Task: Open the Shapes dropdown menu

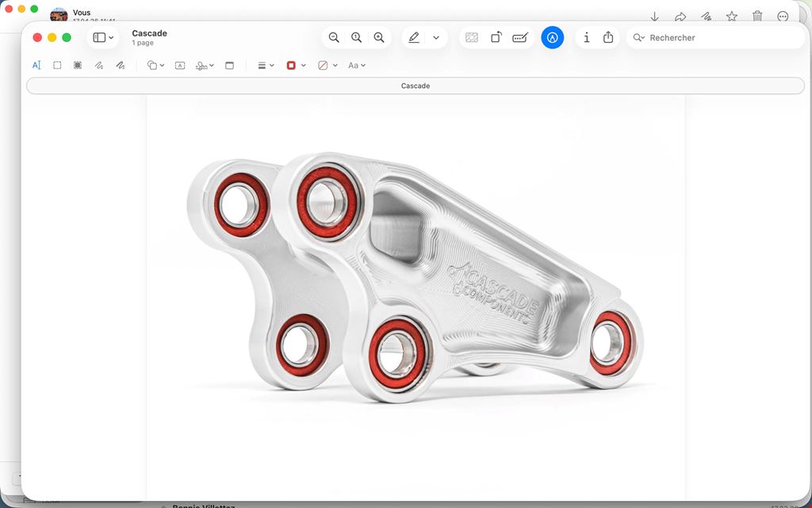Action: pos(155,65)
